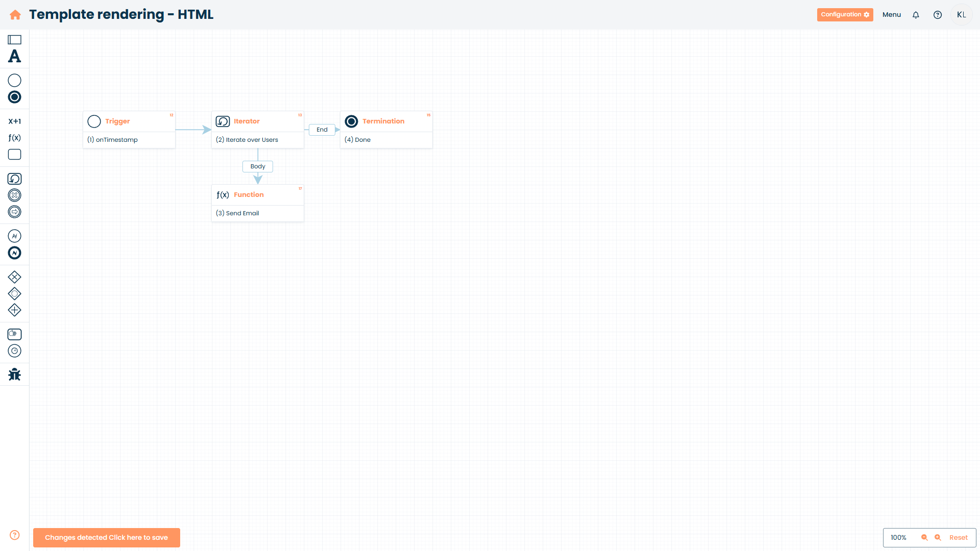Click the (3) Send Email label
980x551 pixels.
click(x=237, y=213)
